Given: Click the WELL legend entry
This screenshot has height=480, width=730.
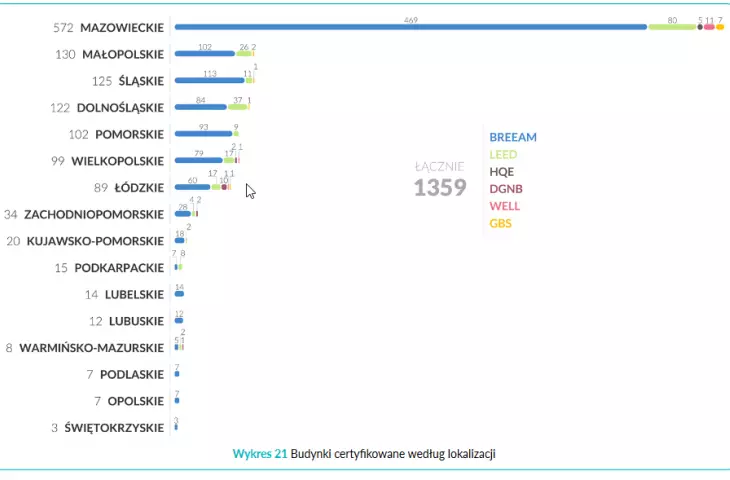Looking at the screenshot, I should click(505, 206).
